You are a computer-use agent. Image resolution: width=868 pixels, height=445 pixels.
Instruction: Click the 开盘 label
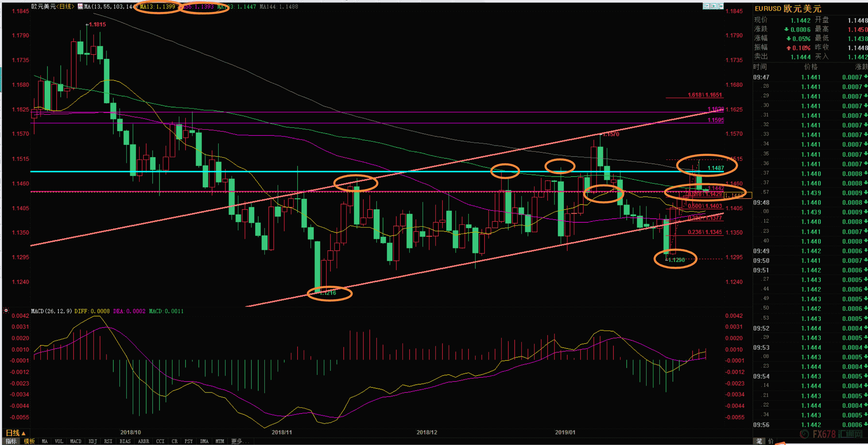[x=821, y=20]
